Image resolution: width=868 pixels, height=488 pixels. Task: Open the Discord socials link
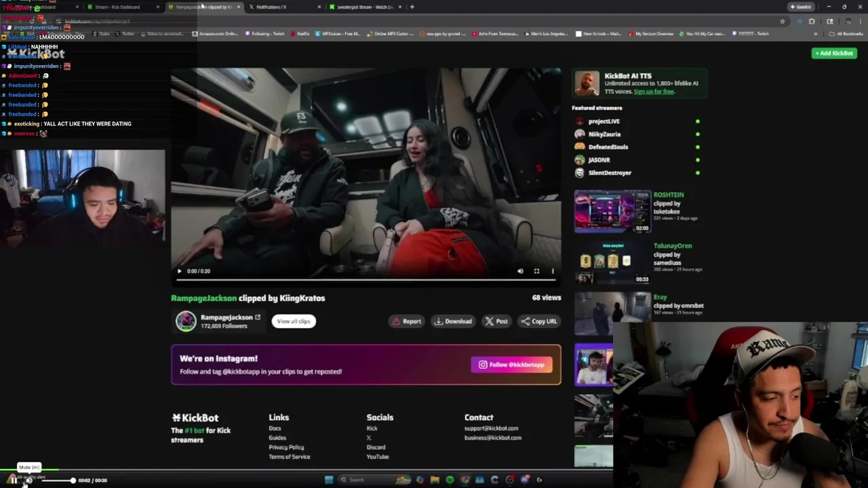(376, 447)
